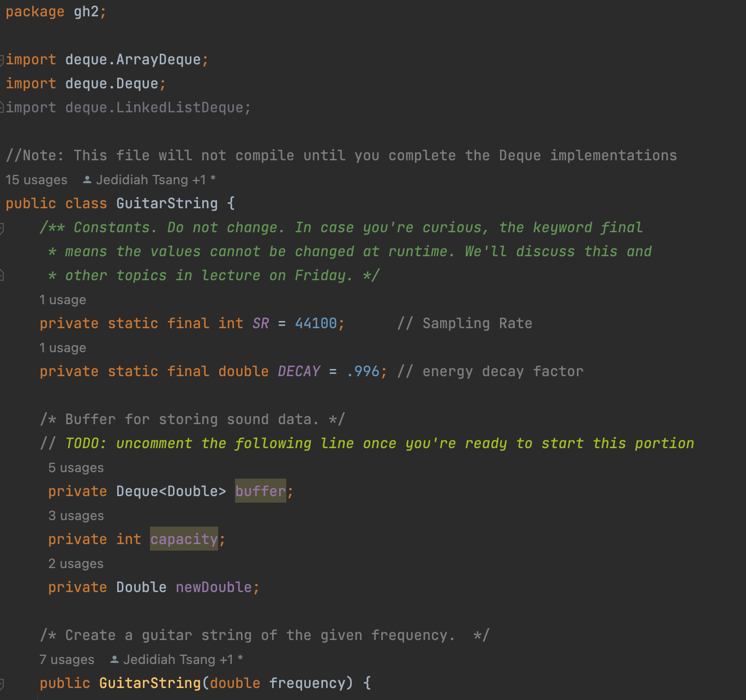Collapse the import block fold marker
746x700 pixels.
tap(2, 59)
